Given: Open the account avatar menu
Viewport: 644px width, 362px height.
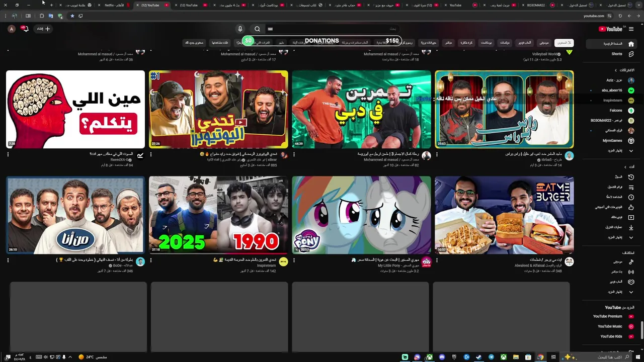Looking at the screenshot, I should pyautogui.click(x=12, y=29).
